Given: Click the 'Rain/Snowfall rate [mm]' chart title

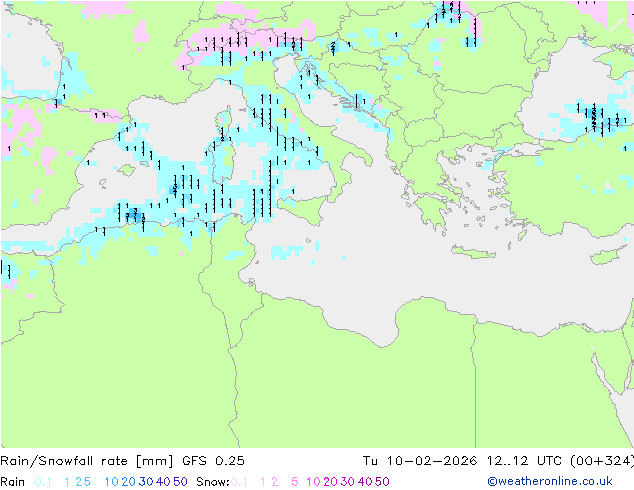Looking at the screenshot, I should point(87,461).
